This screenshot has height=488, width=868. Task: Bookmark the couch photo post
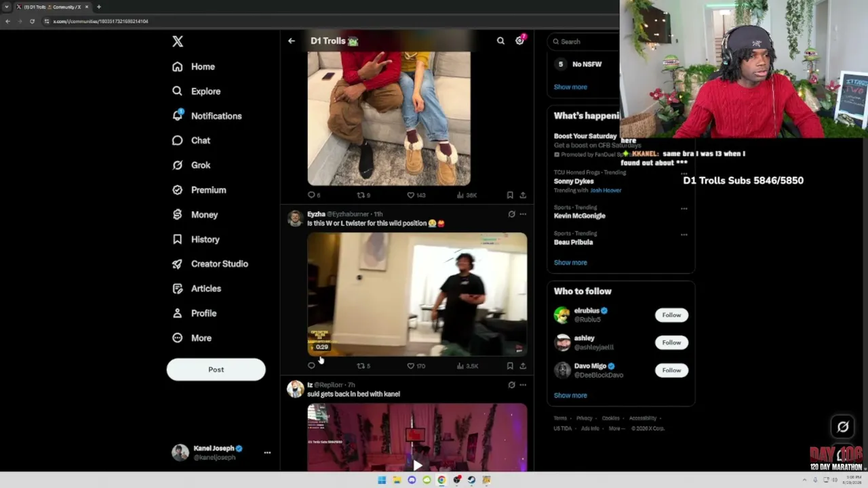pos(510,195)
